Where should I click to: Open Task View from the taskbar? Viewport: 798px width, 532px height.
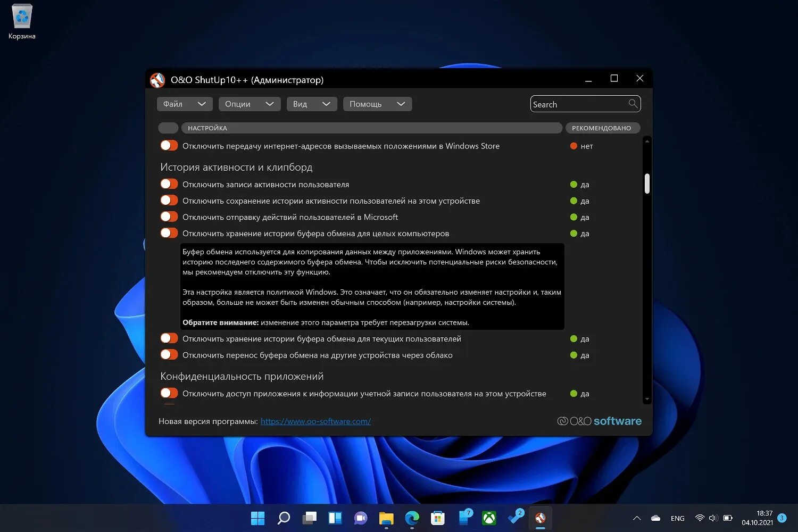(x=309, y=518)
